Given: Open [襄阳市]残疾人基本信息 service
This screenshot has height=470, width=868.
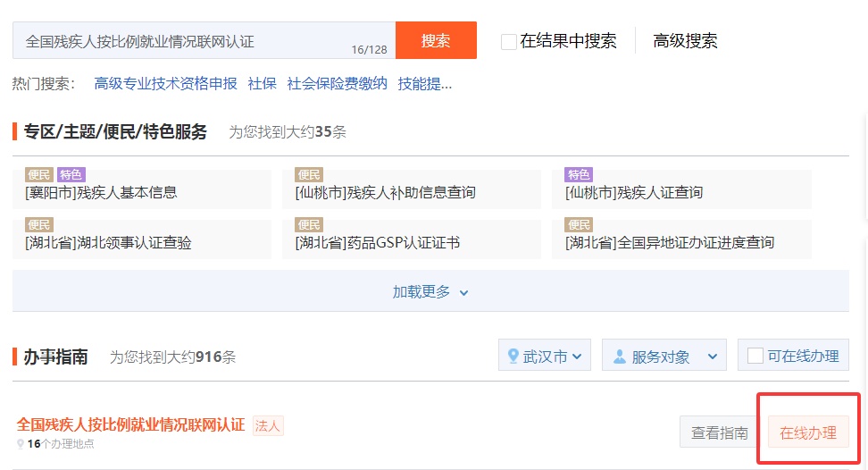Looking at the screenshot, I should [101, 192].
